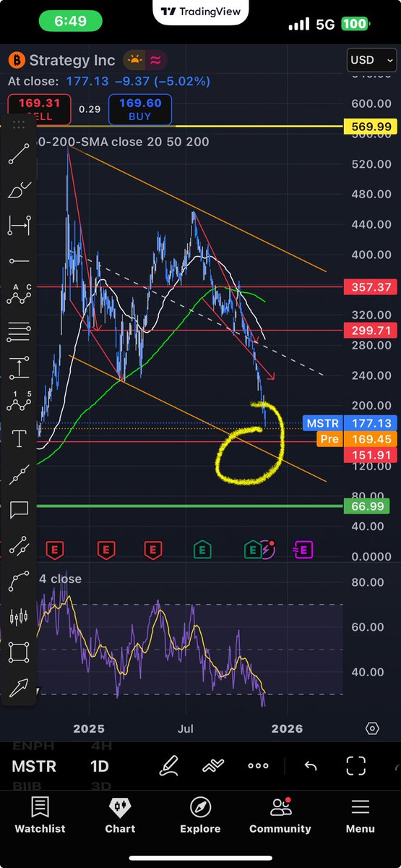Tap the undo arrow

311,765
